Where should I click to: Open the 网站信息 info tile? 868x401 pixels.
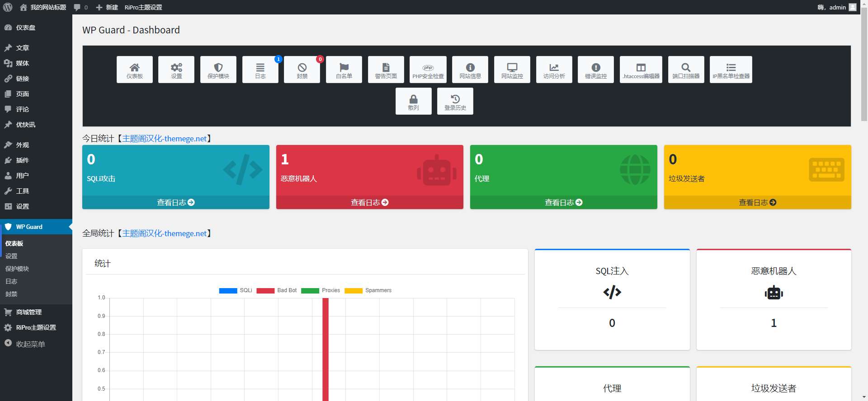point(470,70)
